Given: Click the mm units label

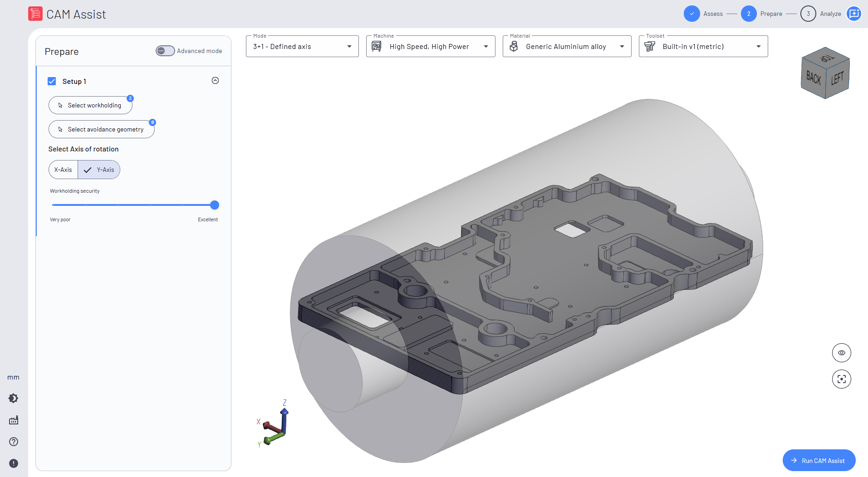Looking at the screenshot, I should pos(13,377).
